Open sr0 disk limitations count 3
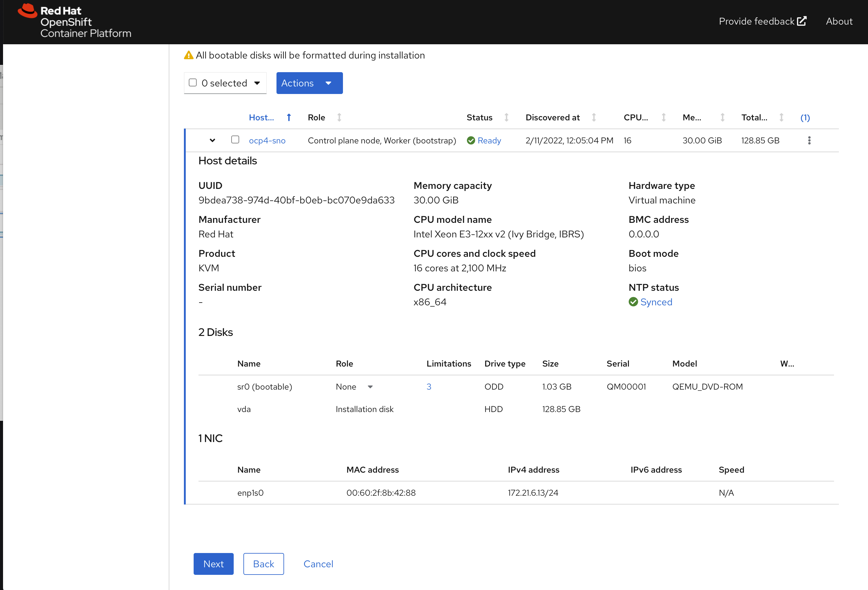Screen dimensions: 868x590 pyautogui.click(x=429, y=387)
